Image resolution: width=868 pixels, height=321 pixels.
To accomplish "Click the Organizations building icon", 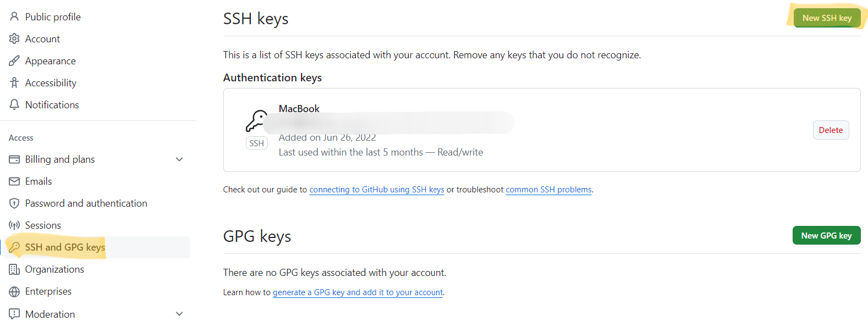I will 14,269.
